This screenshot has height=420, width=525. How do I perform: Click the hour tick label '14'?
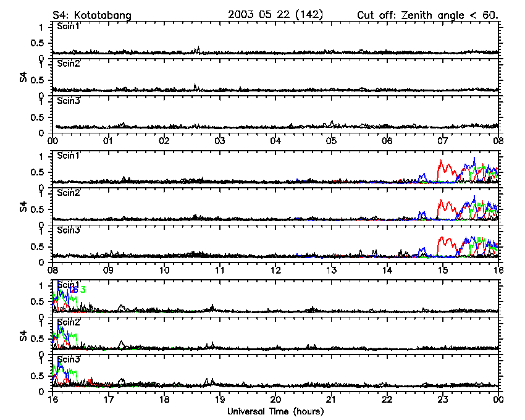click(387, 270)
